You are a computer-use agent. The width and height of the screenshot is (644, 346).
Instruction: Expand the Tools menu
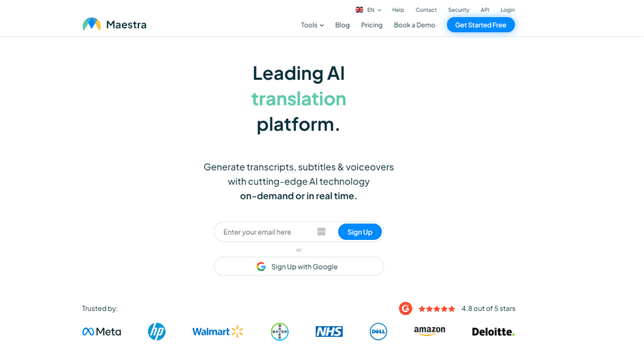pyautogui.click(x=312, y=25)
